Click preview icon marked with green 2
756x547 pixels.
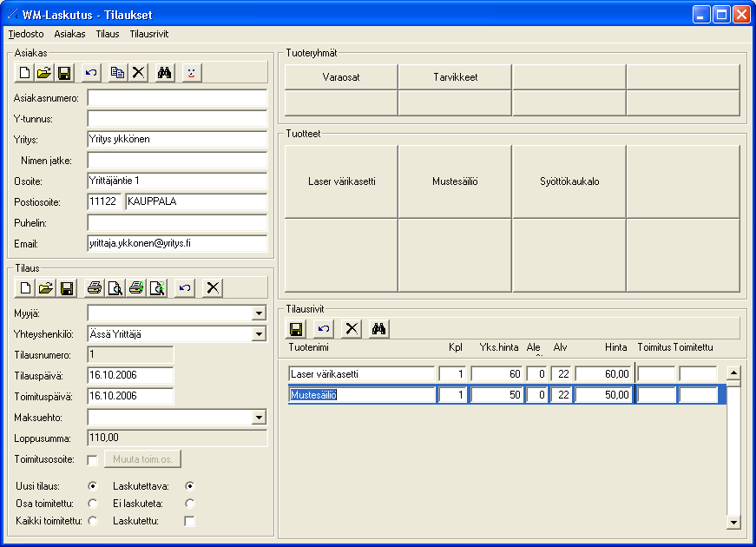pyautogui.click(x=157, y=288)
